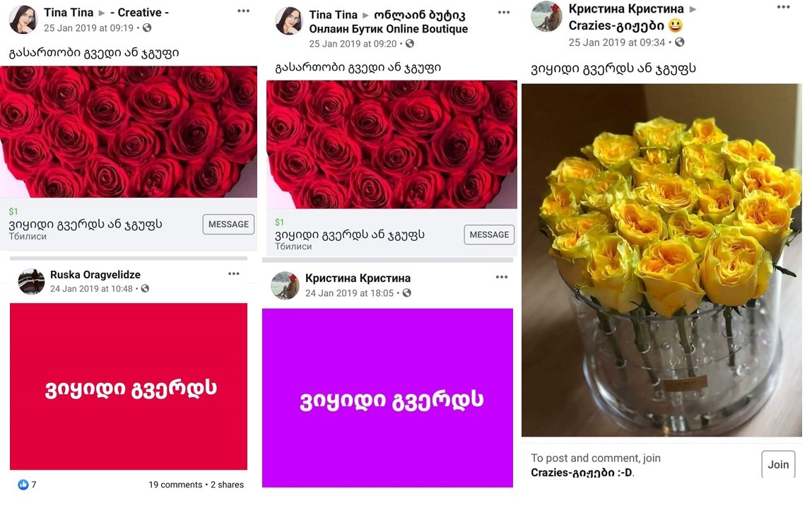Open options menu on Tina Tina Creative post

243,11
